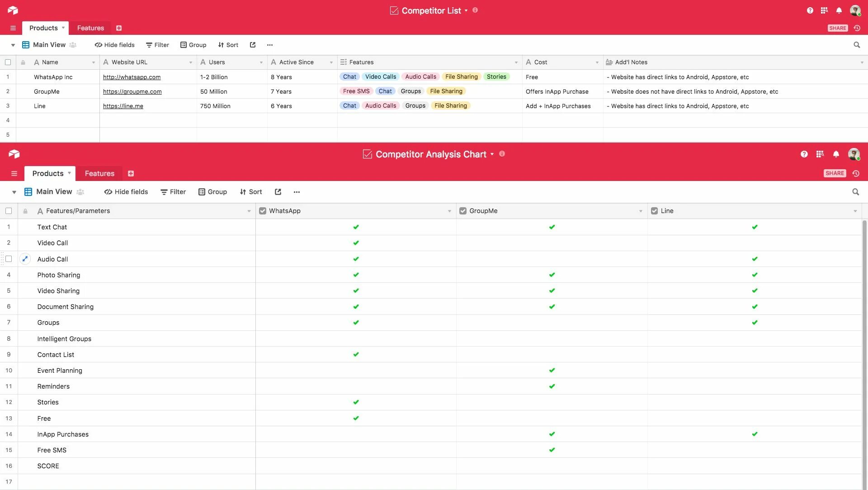Click Airtable logo in Competitor List window
Screen dimensions: 868x490
click(x=13, y=10)
